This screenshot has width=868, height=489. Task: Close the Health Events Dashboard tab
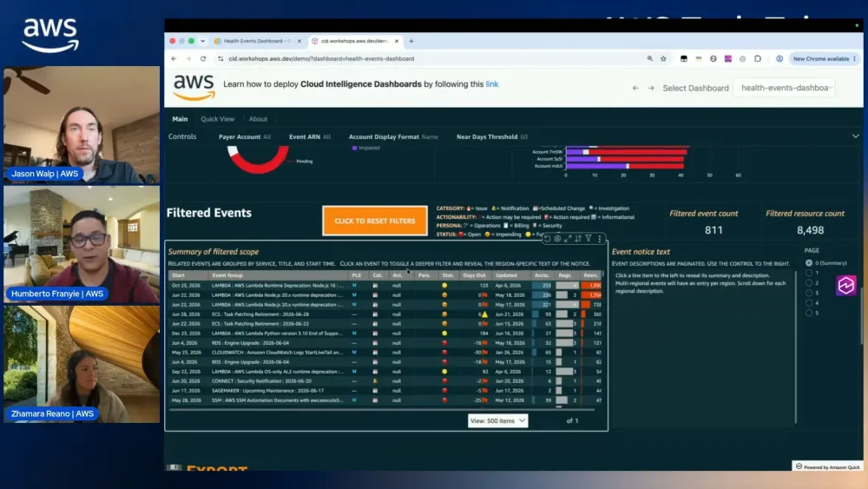(x=299, y=41)
